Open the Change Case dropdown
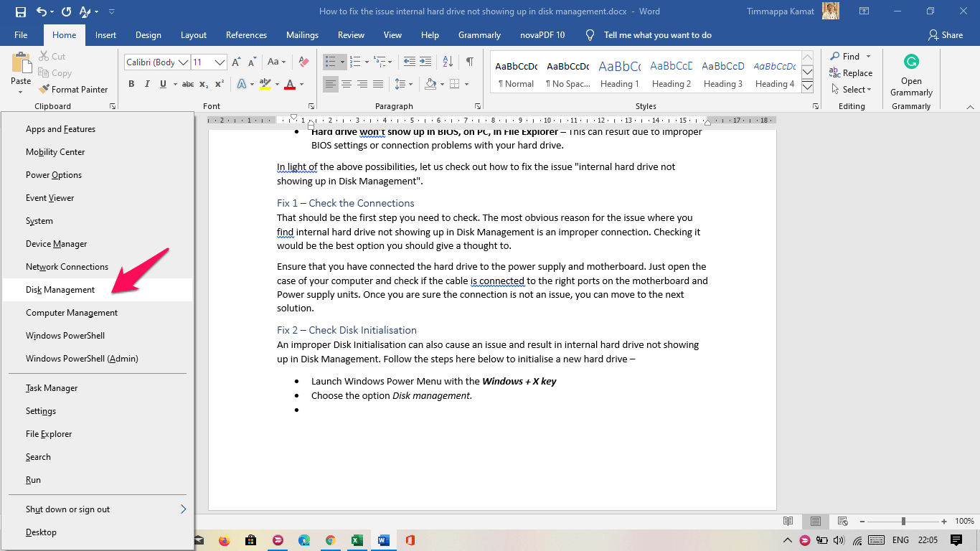980x551 pixels. coord(276,62)
